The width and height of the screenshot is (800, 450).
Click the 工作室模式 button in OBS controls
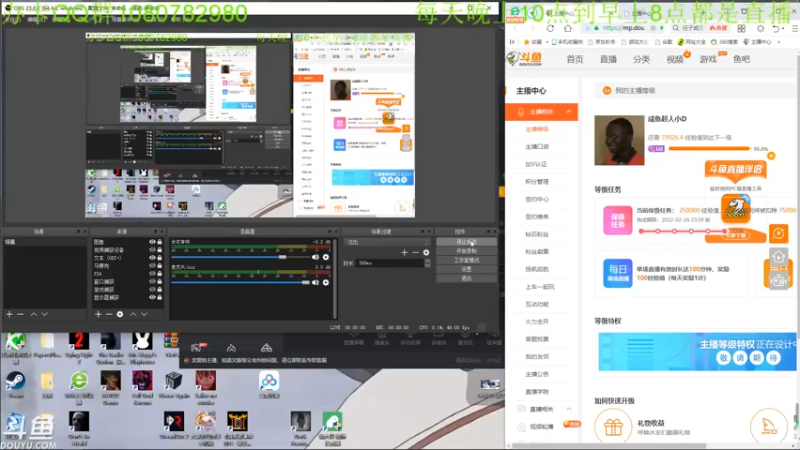click(466, 260)
